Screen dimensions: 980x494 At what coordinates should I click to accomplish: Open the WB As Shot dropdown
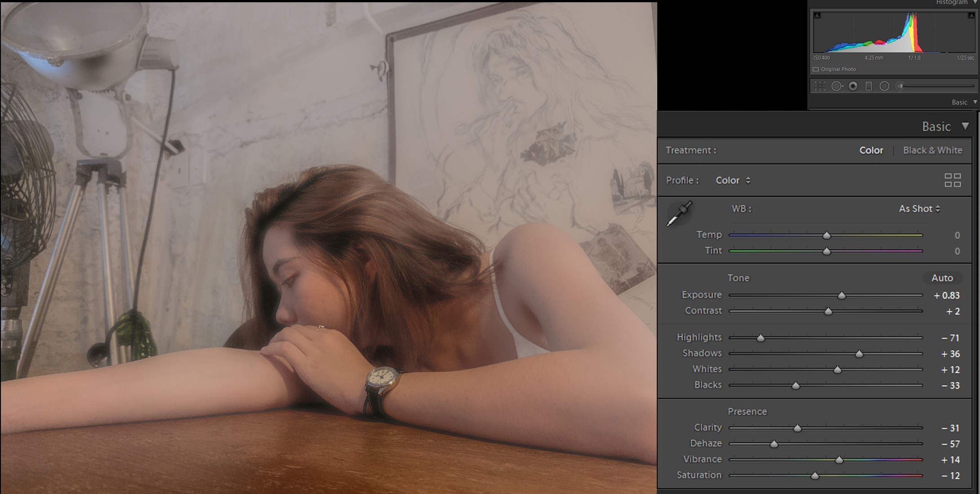[x=919, y=209]
